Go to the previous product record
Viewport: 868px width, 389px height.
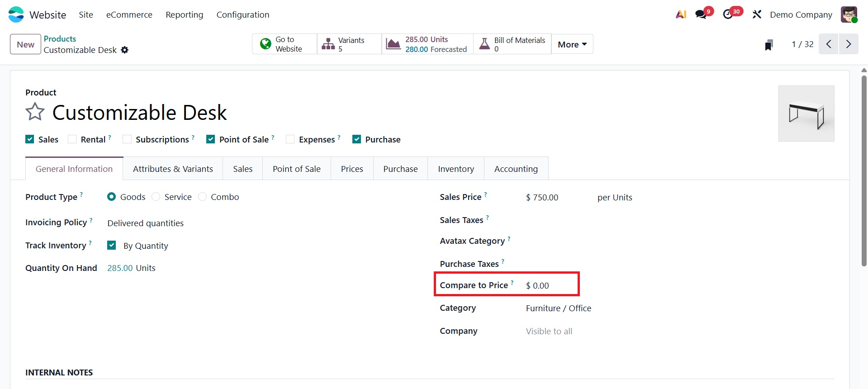[x=829, y=44]
